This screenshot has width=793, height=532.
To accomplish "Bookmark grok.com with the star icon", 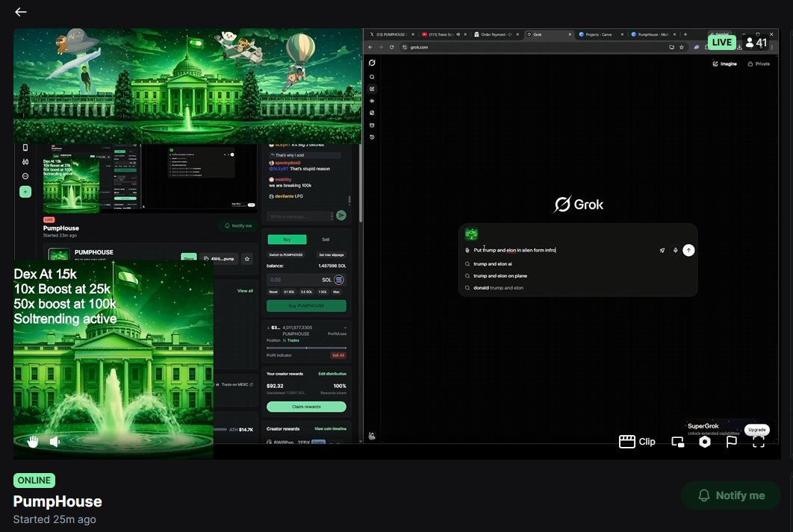I will [682, 47].
